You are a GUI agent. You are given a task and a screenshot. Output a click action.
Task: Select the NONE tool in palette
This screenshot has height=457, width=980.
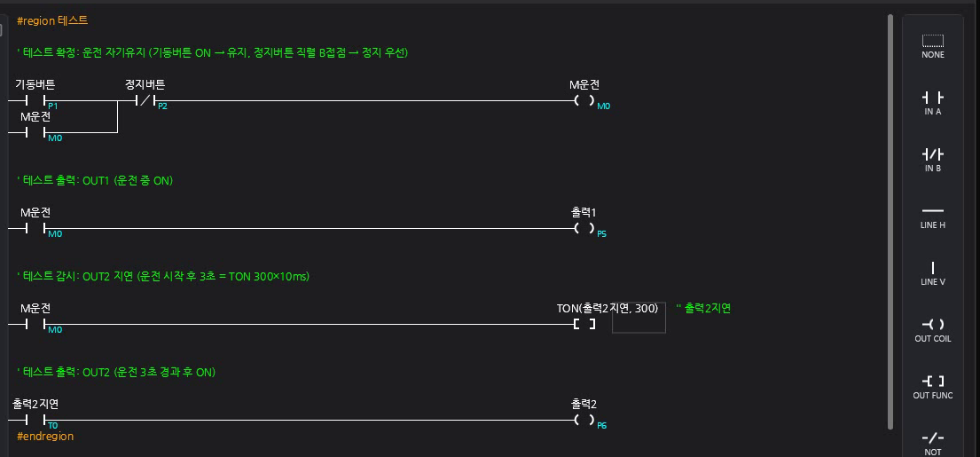pyautogui.click(x=932, y=47)
